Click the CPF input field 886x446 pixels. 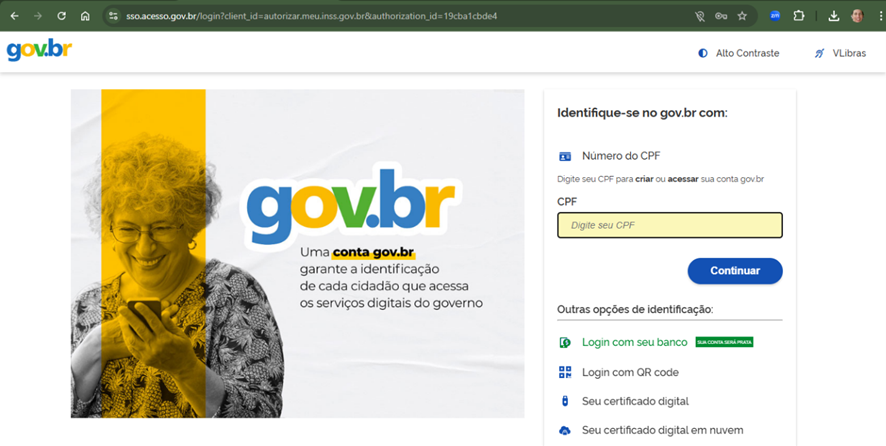pos(669,225)
